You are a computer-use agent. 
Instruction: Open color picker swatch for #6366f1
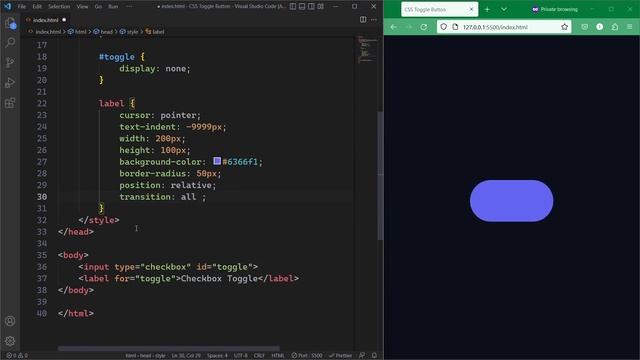point(217,161)
